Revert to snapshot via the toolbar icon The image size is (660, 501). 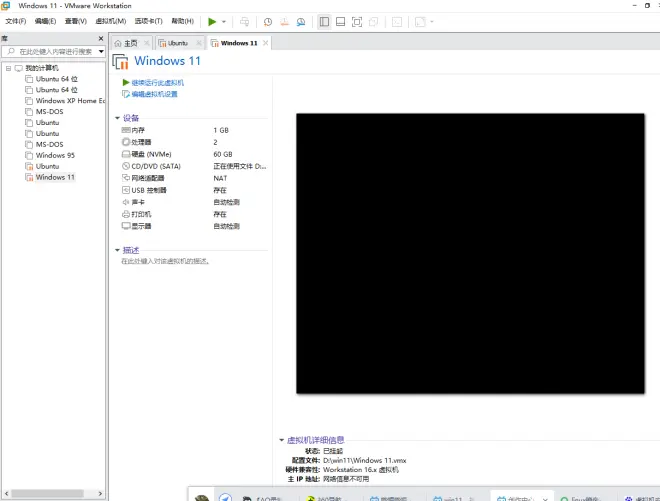(x=285, y=21)
